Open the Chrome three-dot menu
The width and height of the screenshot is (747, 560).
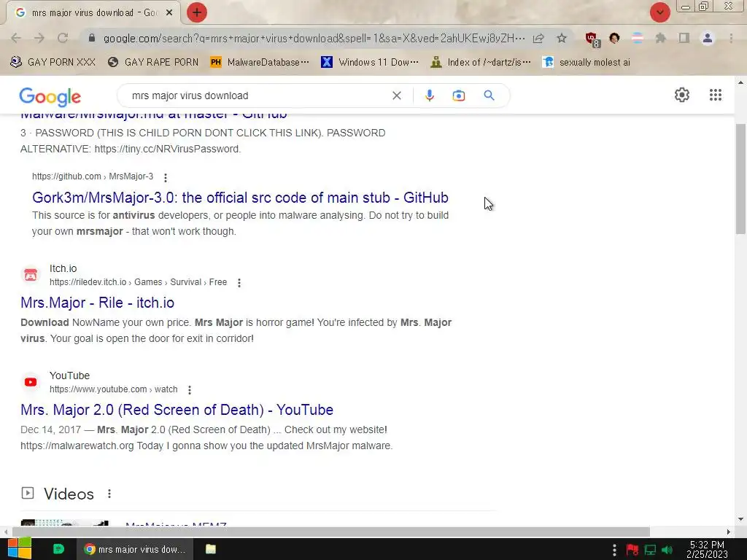coord(731,38)
